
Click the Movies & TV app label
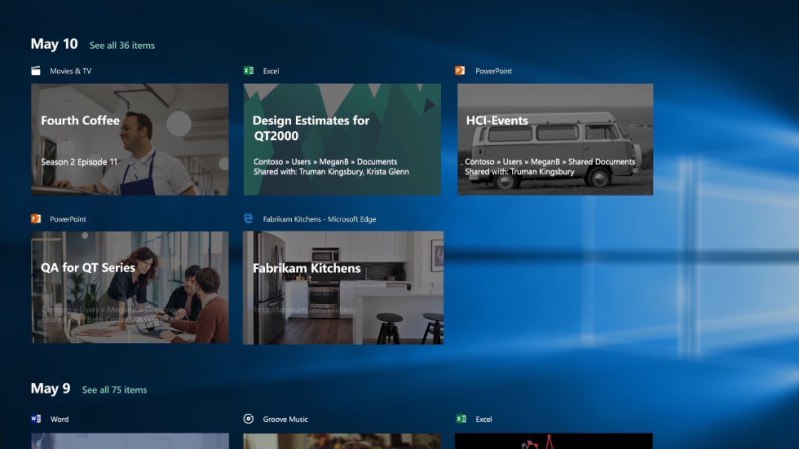click(x=70, y=71)
